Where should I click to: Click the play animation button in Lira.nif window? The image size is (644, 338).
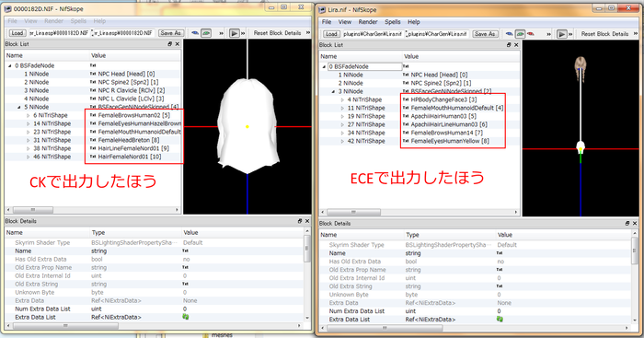(x=561, y=34)
